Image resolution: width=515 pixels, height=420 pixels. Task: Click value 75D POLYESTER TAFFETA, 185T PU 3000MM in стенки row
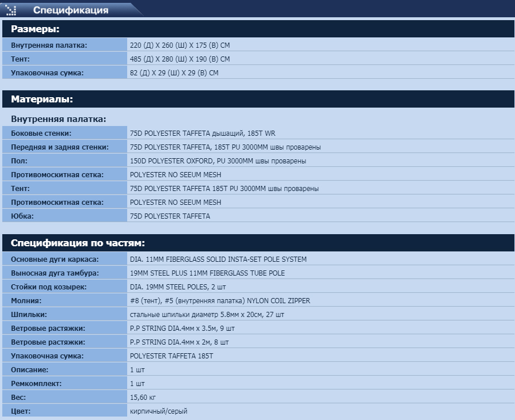(x=199, y=147)
